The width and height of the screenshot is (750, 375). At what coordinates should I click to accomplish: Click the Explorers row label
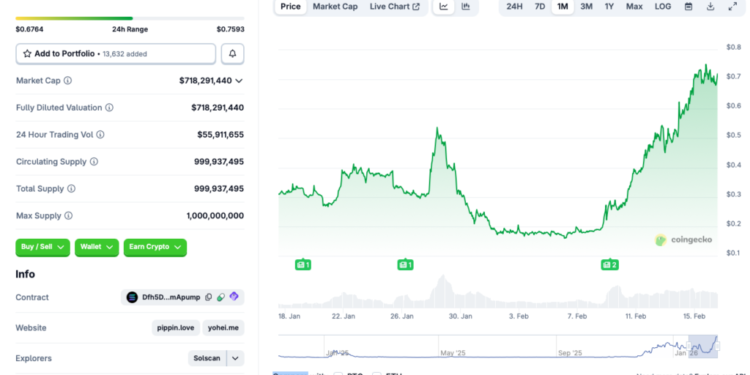(33, 358)
